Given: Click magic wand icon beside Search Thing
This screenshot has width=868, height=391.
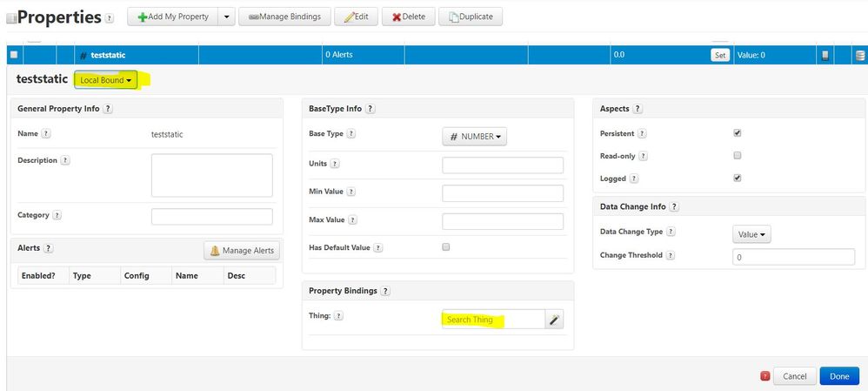Looking at the screenshot, I should pyautogui.click(x=554, y=320).
